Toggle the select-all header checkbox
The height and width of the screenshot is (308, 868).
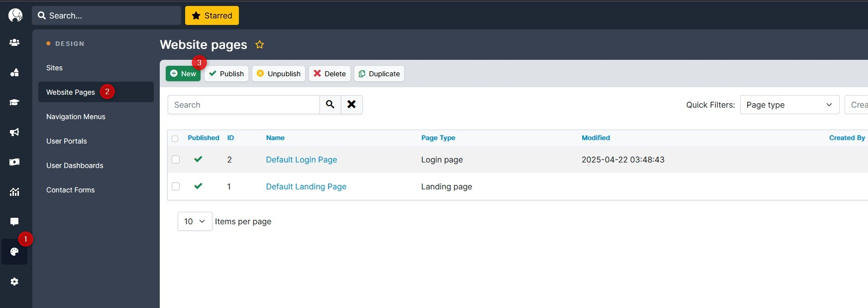175,139
